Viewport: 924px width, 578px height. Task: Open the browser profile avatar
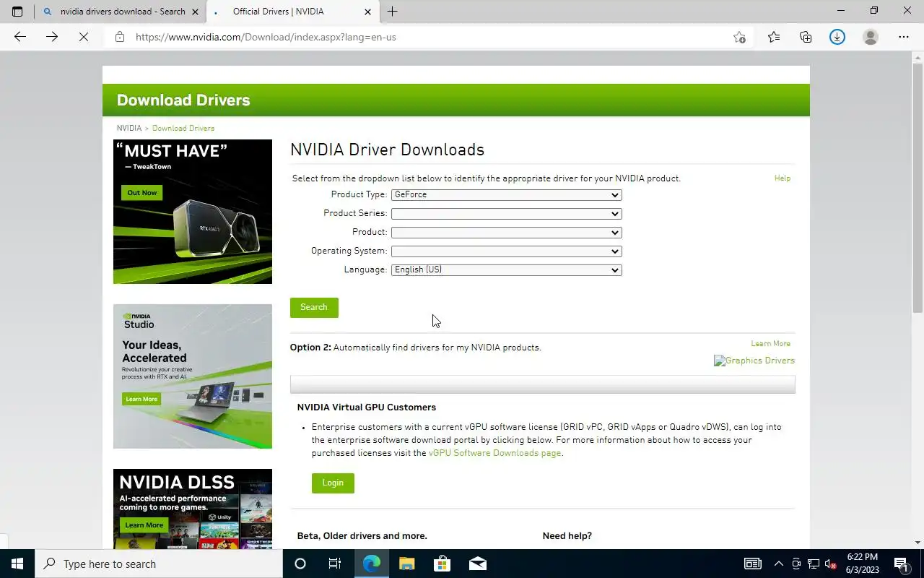[x=871, y=37]
